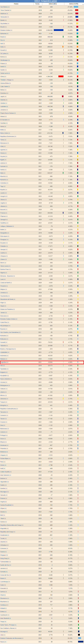
Task: Expand [+] next to México
Action: [x=6, y=395]
